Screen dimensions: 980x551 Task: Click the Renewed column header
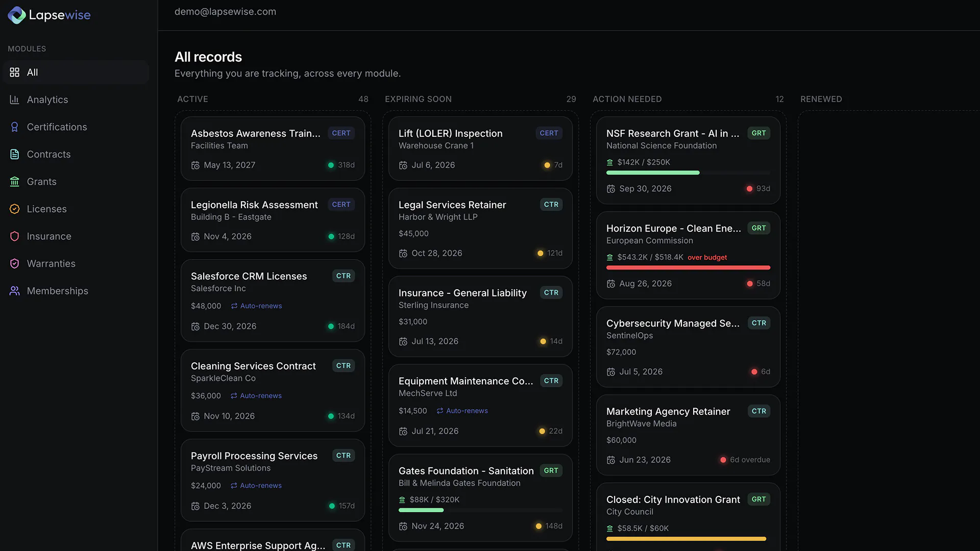(821, 99)
